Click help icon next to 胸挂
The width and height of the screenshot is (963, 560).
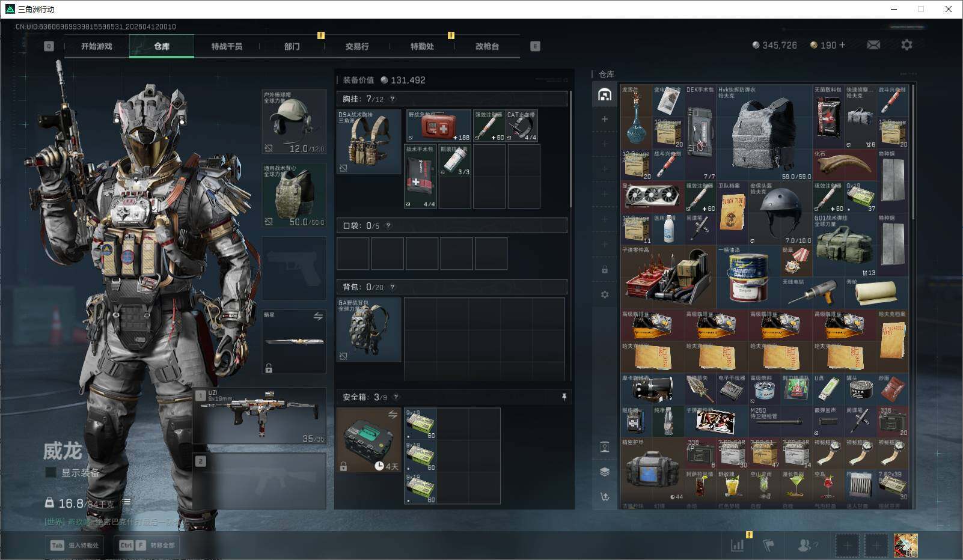pyautogui.click(x=393, y=99)
